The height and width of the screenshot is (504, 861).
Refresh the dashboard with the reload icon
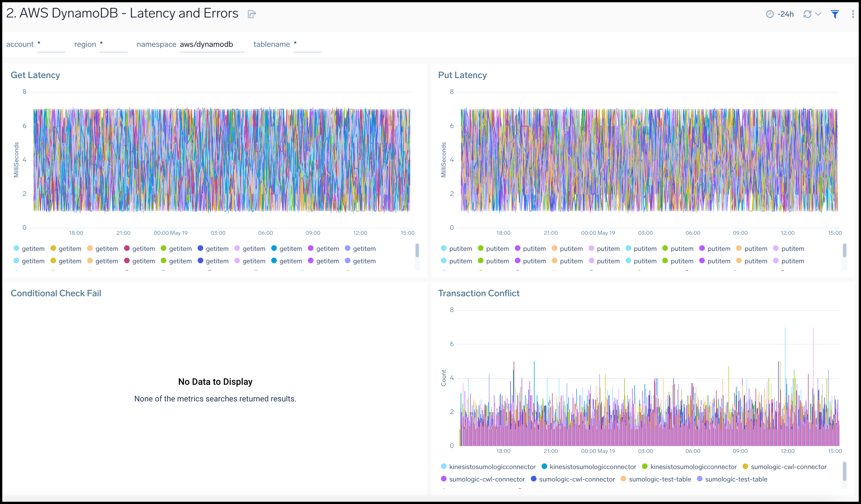tap(807, 14)
